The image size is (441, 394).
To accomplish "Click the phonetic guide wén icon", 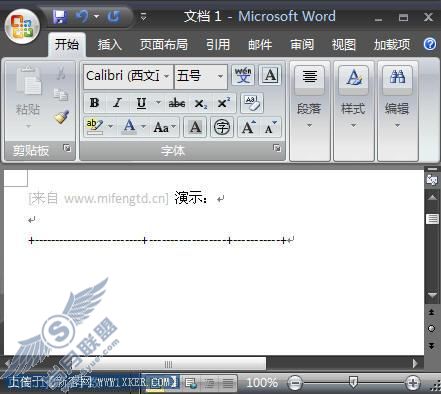I will coord(243,75).
